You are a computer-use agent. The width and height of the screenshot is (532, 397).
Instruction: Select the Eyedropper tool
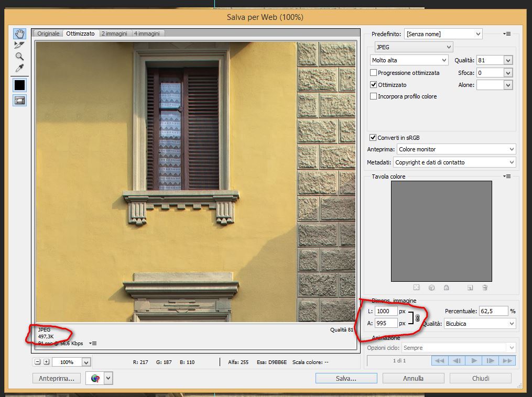click(19, 68)
